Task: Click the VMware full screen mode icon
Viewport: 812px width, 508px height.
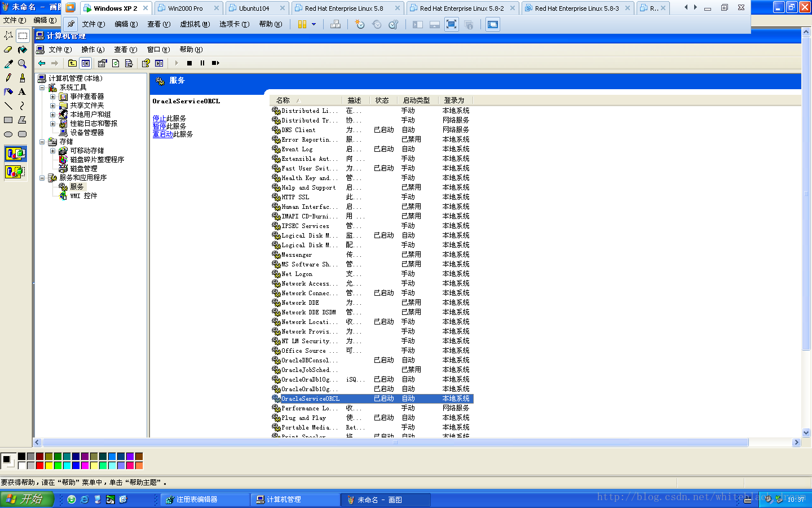Action: (452, 24)
